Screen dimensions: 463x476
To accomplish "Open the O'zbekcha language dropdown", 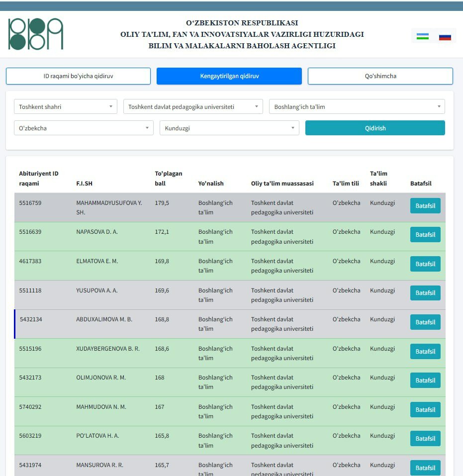I will tap(84, 128).
